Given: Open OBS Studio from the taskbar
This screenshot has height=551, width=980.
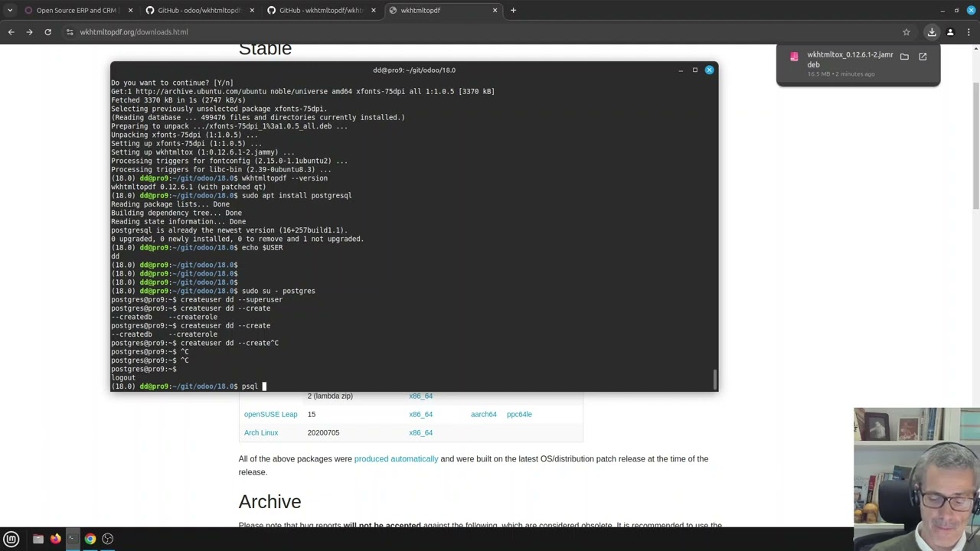Looking at the screenshot, I should point(108,539).
